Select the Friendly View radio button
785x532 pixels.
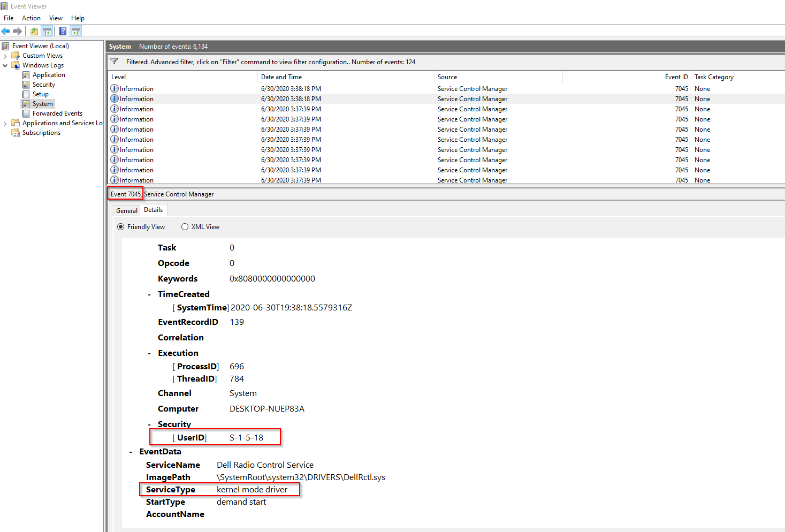pyautogui.click(x=120, y=227)
